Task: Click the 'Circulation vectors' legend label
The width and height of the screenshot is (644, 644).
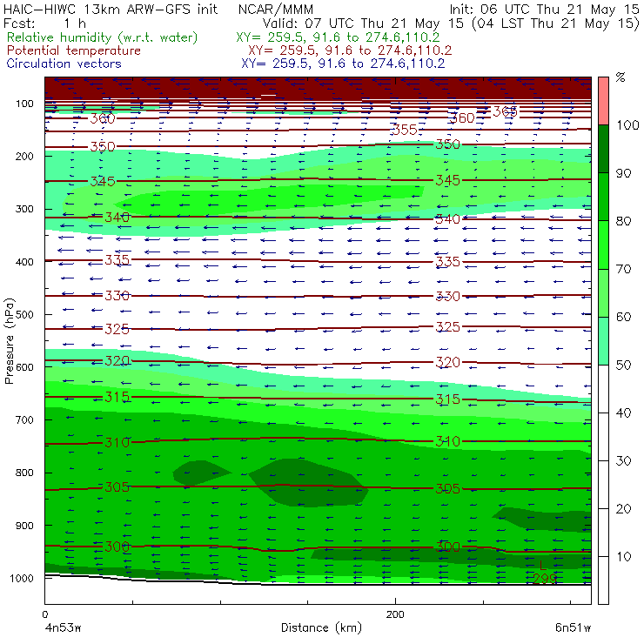Action: [64, 64]
